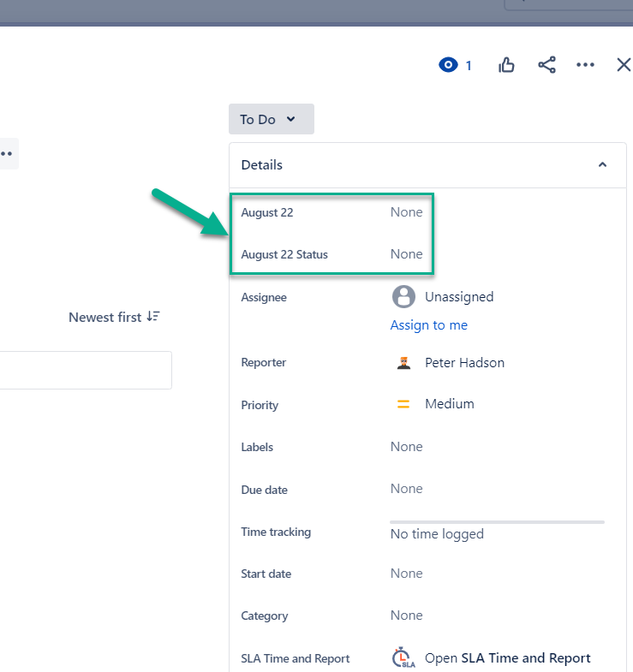This screenshot has width=633, height=672.
Task: Edit the Labels None value
Action: click(406, 447)
